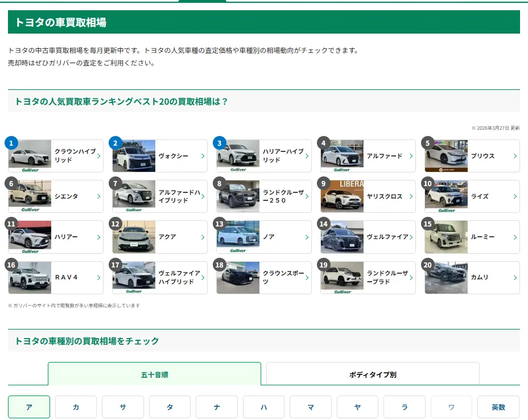
Task: Click the rank 16 badge on RAV4
Action: tap(11, 265)
